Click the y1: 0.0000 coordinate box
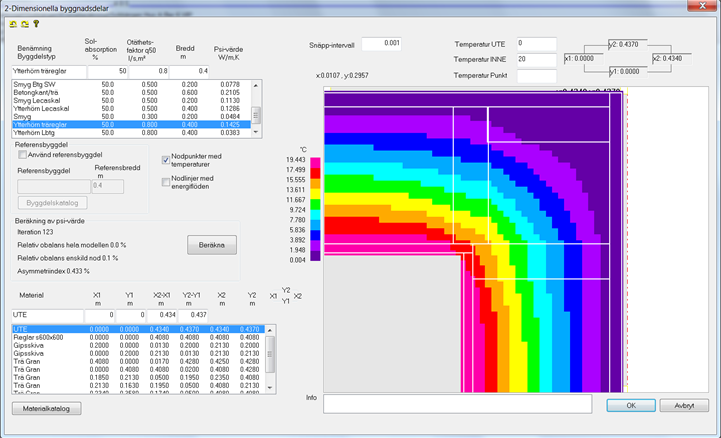721x438 pixels. coord(627,72)
